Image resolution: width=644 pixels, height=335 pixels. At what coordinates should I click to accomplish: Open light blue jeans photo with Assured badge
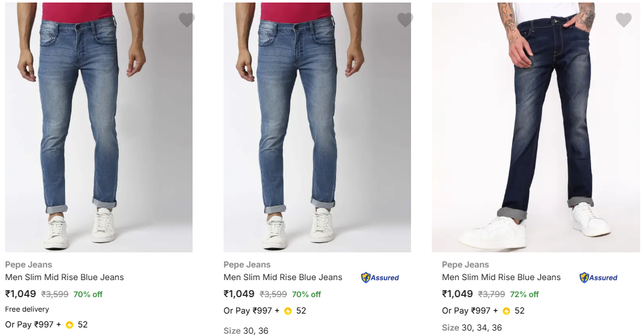click(317, 127)
